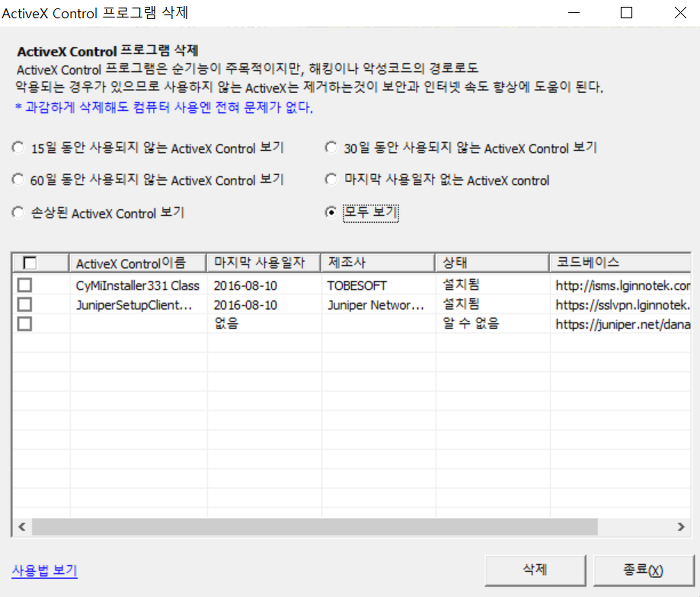Sort by 마지막 사용일자 column header
The height and width of the screenshot is (597, 700).
264,263
